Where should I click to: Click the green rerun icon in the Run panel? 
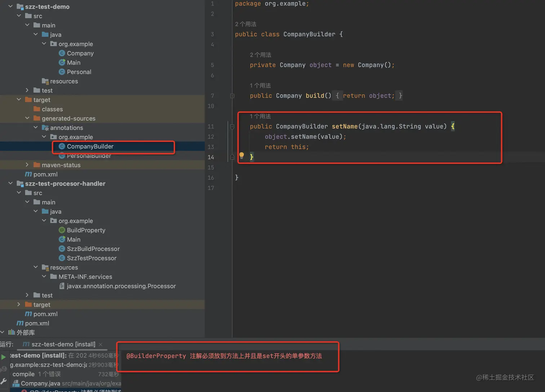3,357
